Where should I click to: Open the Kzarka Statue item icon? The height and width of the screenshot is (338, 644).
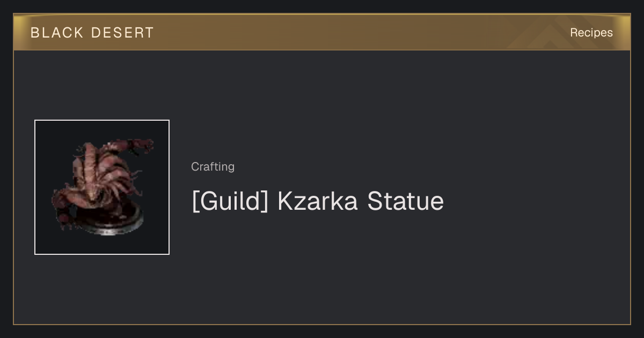(102, 187)
